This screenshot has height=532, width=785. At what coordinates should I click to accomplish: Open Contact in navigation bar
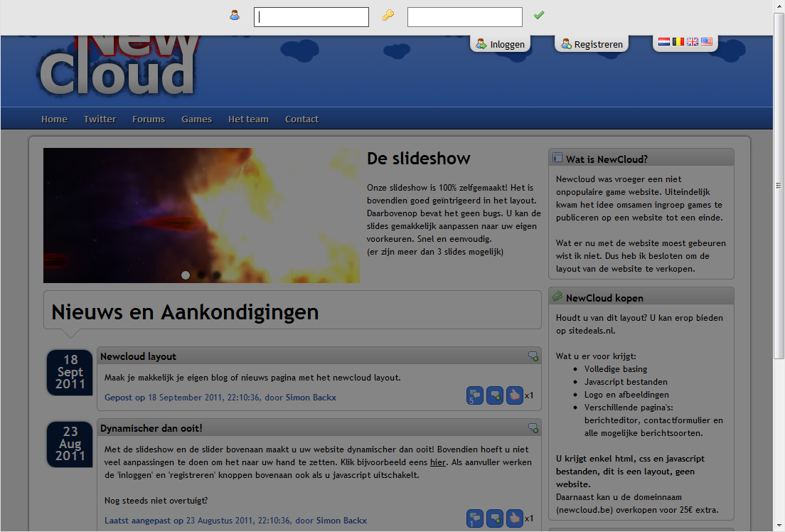[x=302, y=119]
